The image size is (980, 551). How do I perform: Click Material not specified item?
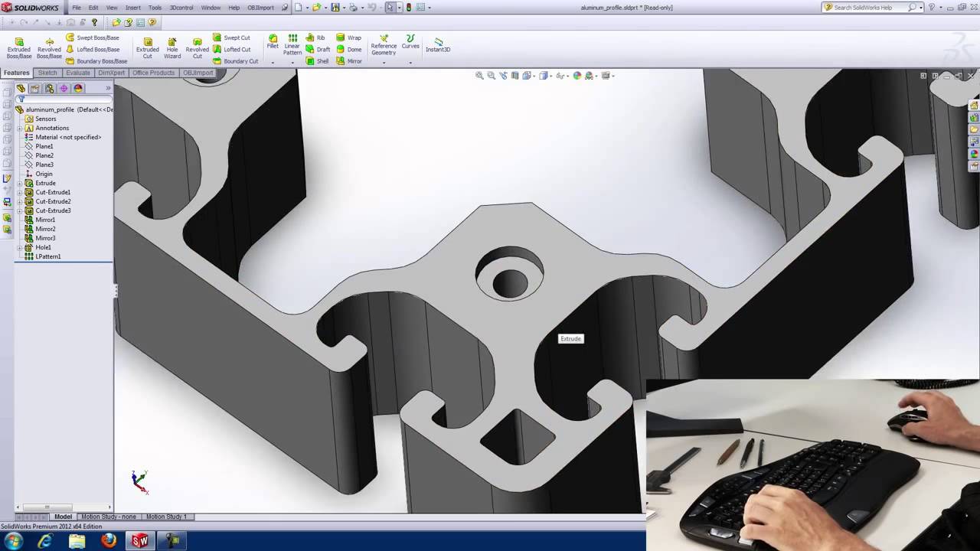coord(68,137)
